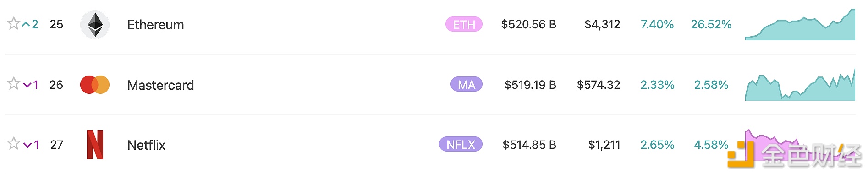The image size is (868, 174).
Task: View Mastercard's green sparkline chart
Action: coord(800,85)
